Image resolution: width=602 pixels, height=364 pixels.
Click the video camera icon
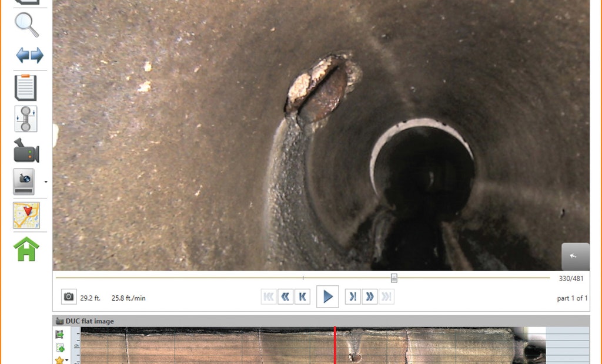pos(26,151)
